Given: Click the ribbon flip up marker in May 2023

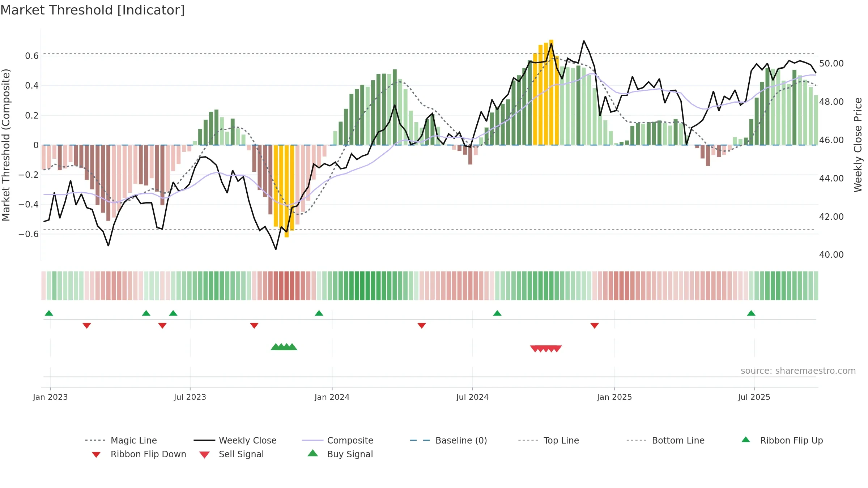Looking at the screenshot, I should [146, 313].
